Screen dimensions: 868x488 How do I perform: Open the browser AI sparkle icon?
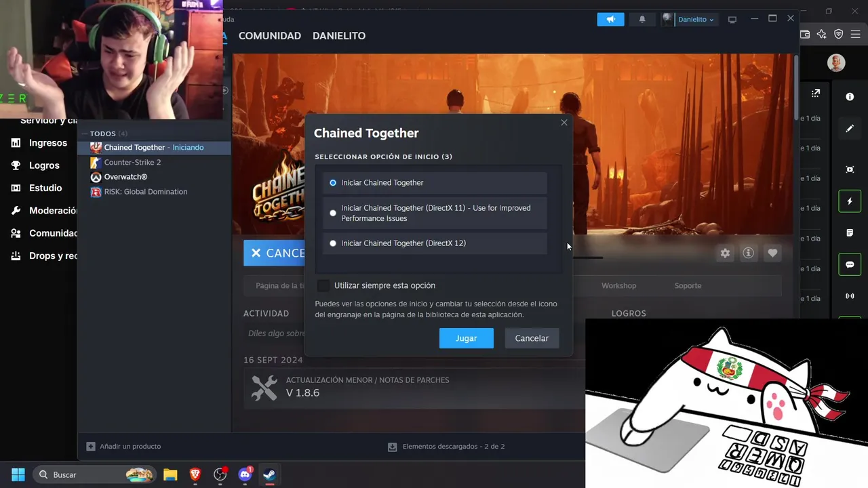coord(822,34)
